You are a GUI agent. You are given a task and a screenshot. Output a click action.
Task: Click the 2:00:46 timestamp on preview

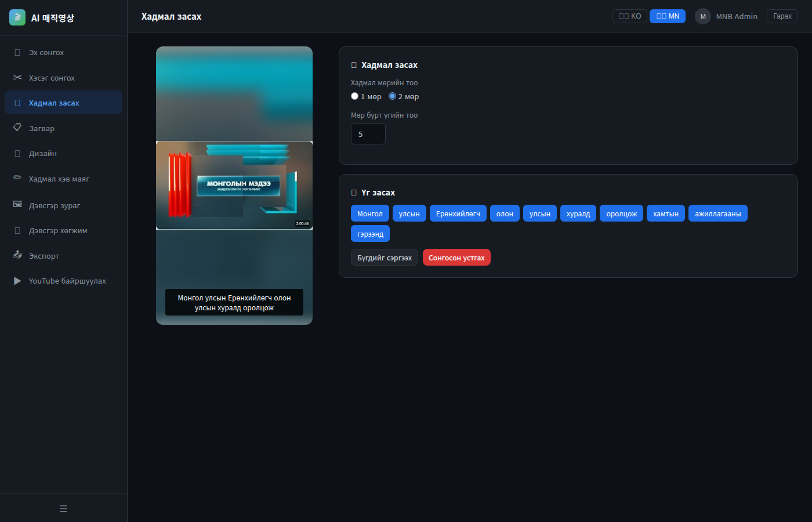[x=303, y=223]
